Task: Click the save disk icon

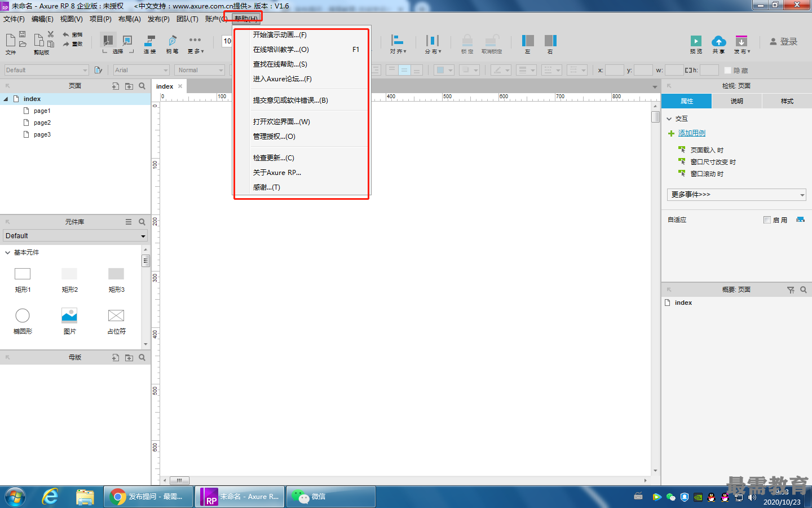Action: tap(23, 35)
